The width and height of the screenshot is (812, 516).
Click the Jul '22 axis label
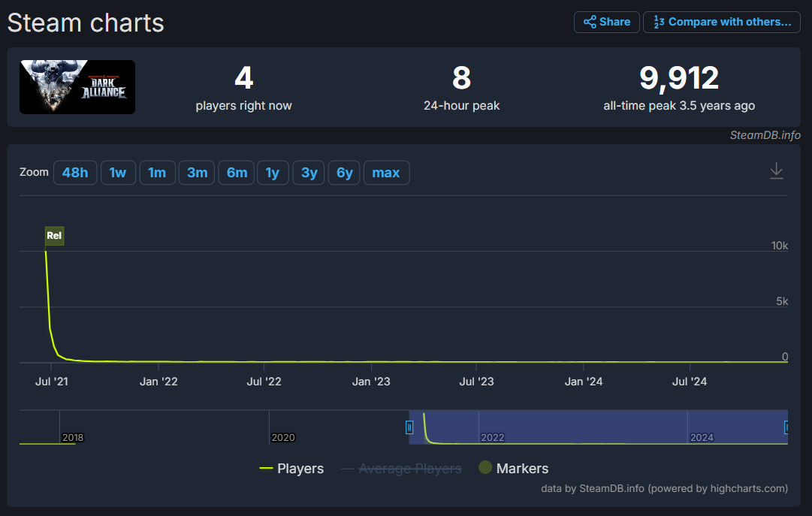pyautogui.click(x=264, y=382)
